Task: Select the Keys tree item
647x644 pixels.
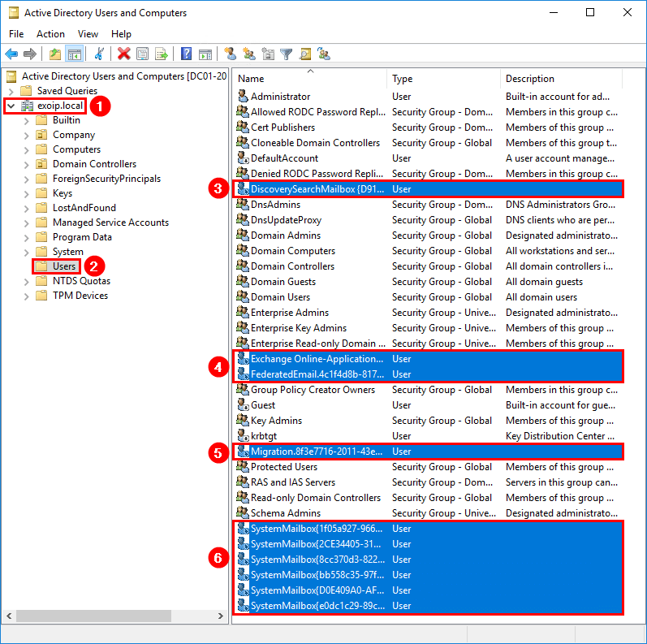Action: (63, 193)
